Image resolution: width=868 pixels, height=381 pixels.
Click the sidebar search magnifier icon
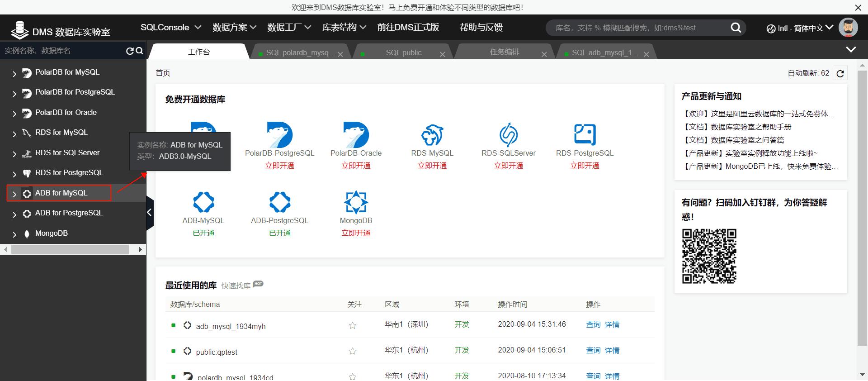[140, 51]
